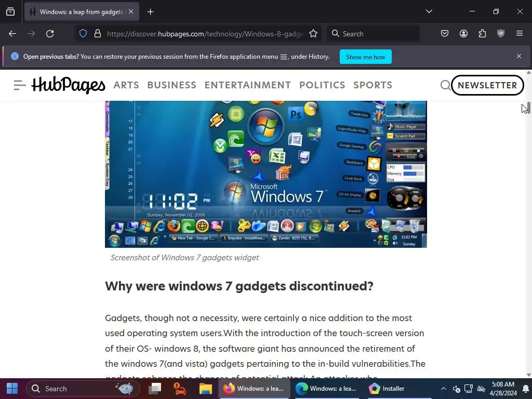
Task: List all tabs dropdown arrow
Action: pos(429,11)
